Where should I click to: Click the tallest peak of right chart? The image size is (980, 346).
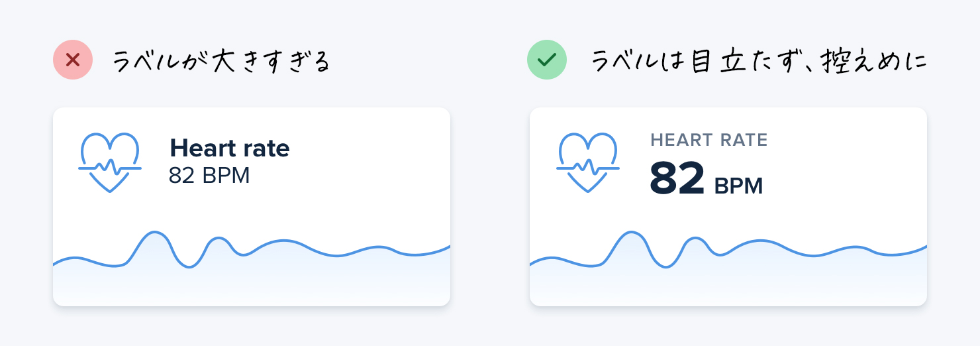coord(632,232)
